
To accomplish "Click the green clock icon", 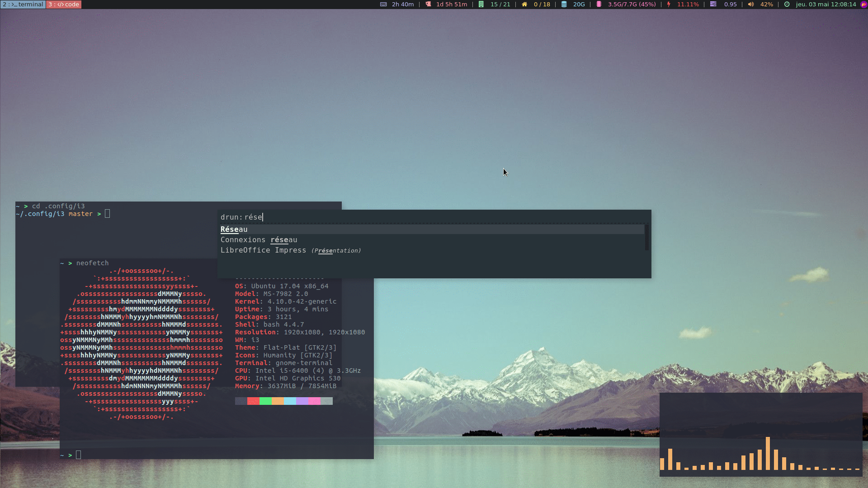I will pos(787,4).
